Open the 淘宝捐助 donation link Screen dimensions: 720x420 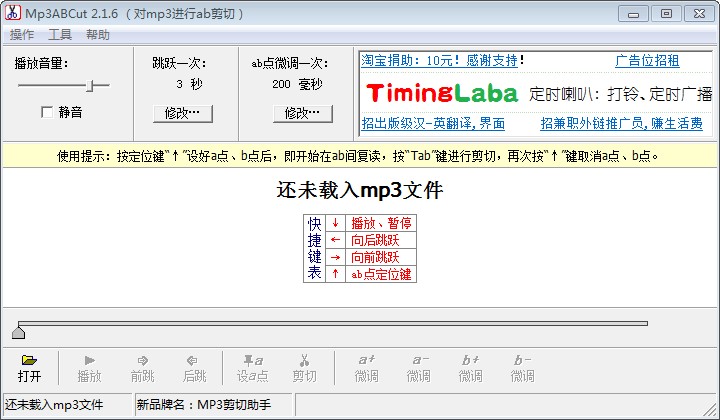pos(438,60)
